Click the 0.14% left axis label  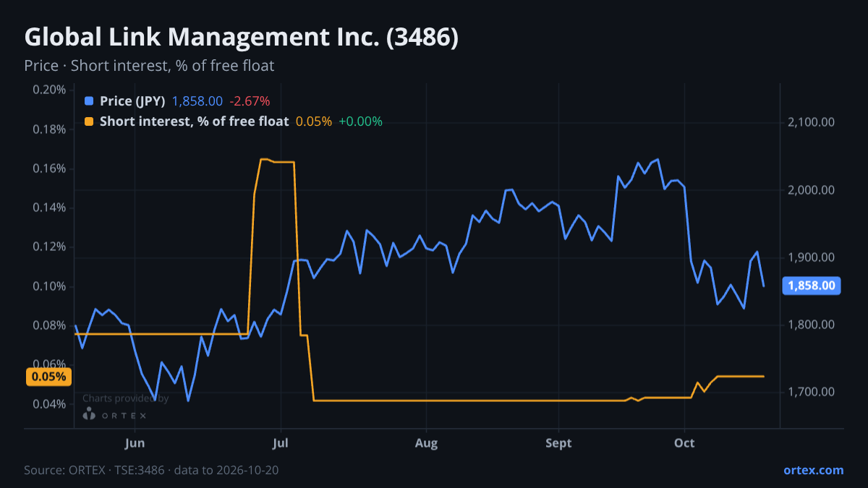click(x=49, y=207)
